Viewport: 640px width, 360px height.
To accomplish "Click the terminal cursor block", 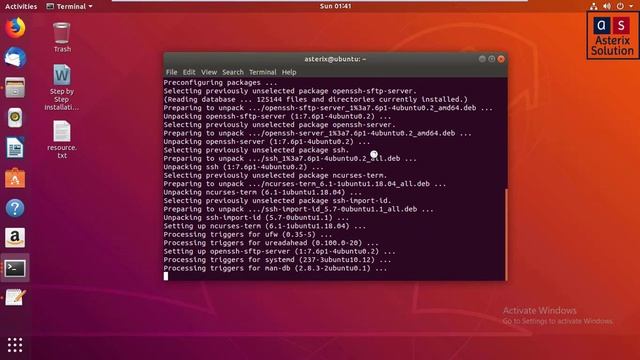I will pyautogui.click(x=166, y=276).
